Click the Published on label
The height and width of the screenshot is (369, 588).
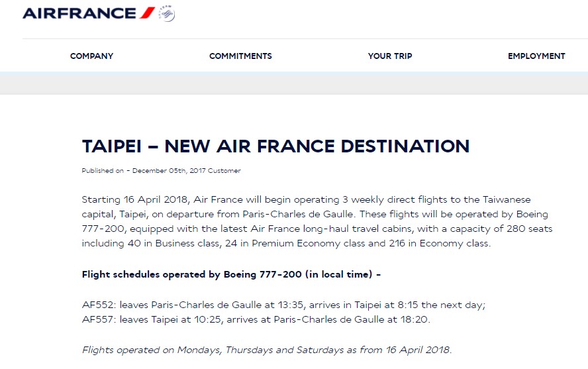point(103,171)
